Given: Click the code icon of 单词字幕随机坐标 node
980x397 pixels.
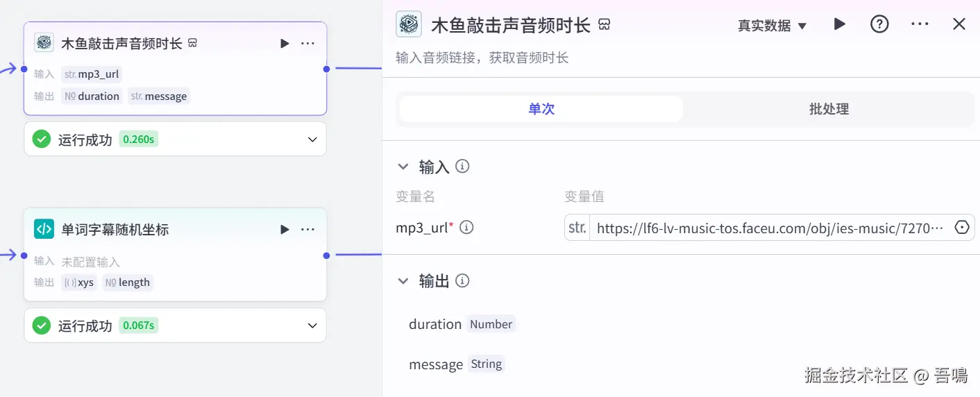Looking at the screenshot, I should 44,229.
